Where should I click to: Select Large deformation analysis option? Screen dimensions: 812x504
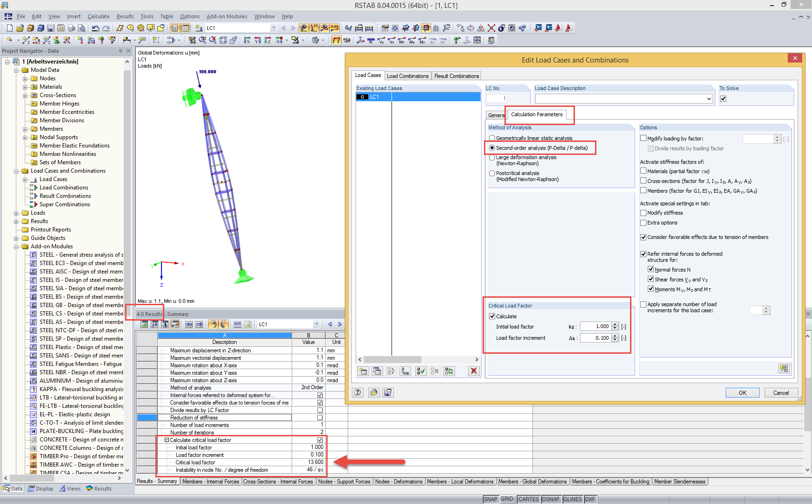[492, 158]
